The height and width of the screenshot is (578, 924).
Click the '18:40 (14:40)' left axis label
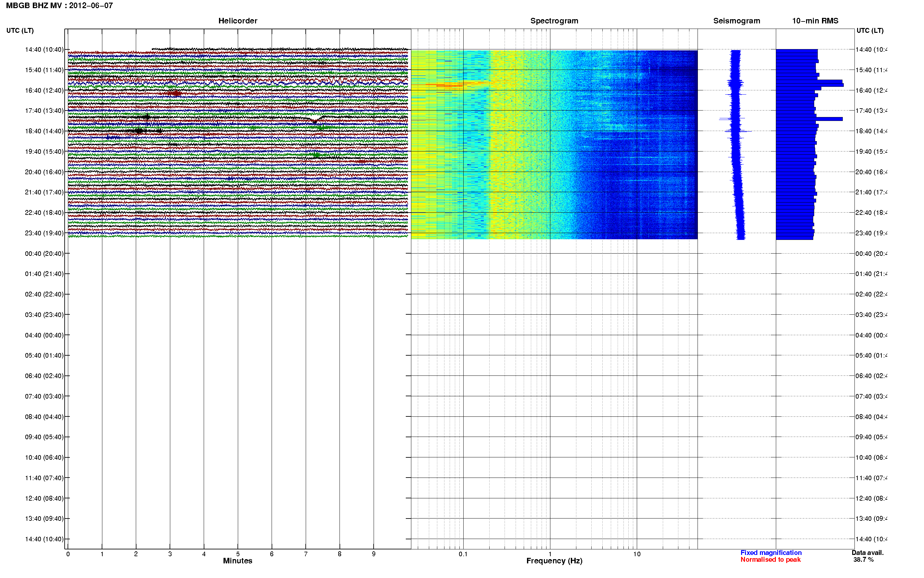[x=44, y=131]
